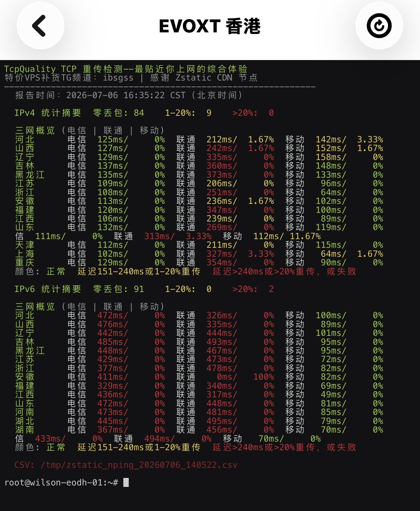Tap the back arrow icon
420x511 pixels.
[x=40, y=26]
